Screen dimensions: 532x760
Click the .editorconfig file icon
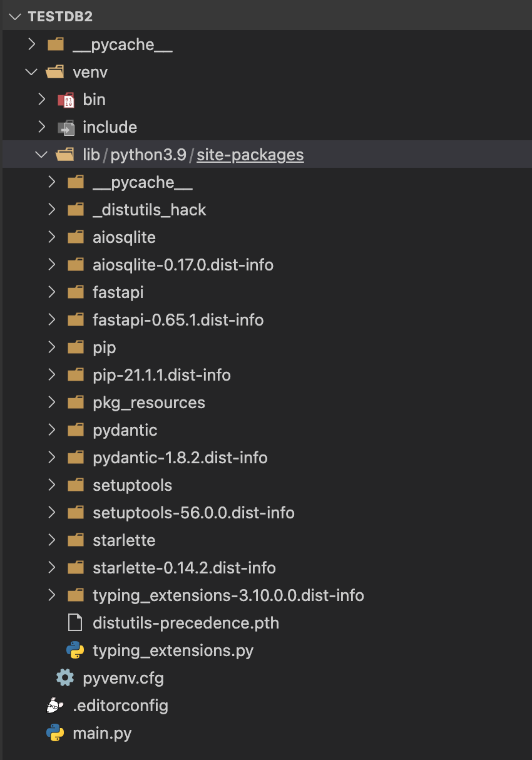55,705
